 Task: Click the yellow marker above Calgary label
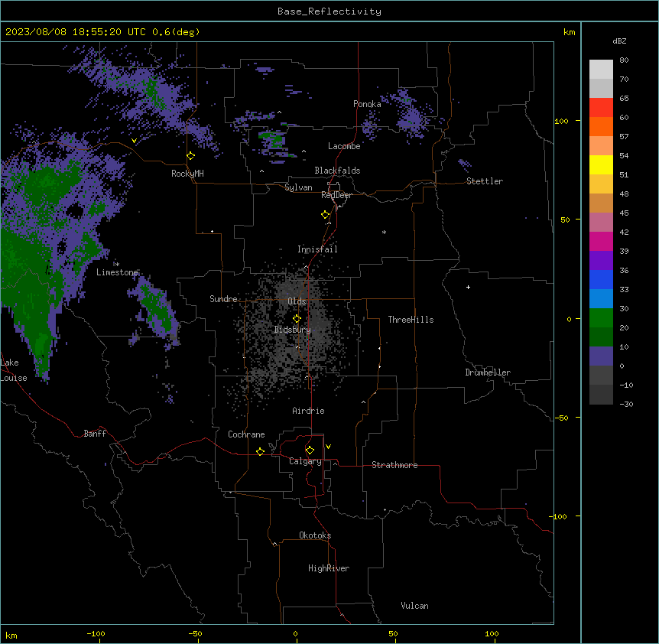[x=310, y=450]
